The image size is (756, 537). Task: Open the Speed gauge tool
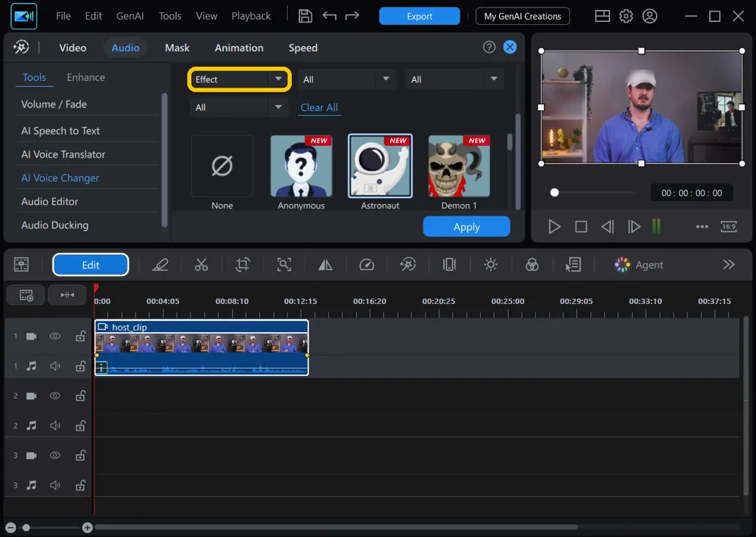click(x=367, y=265)
